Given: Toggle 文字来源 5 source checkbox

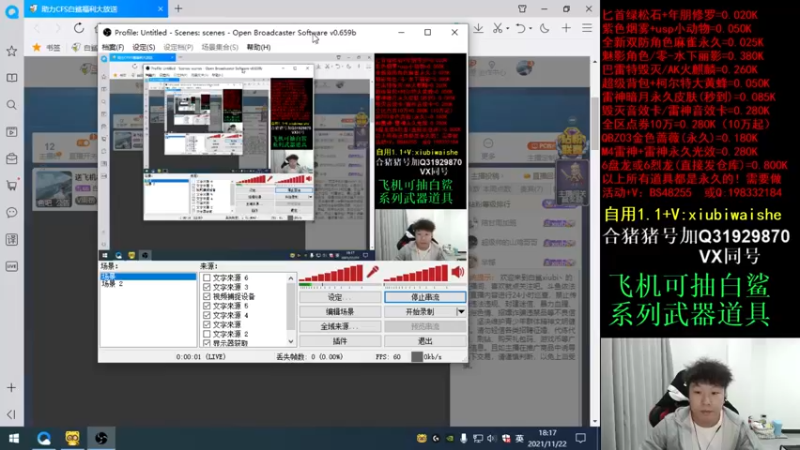Looking at the screenshot, I should pos(207,306).
